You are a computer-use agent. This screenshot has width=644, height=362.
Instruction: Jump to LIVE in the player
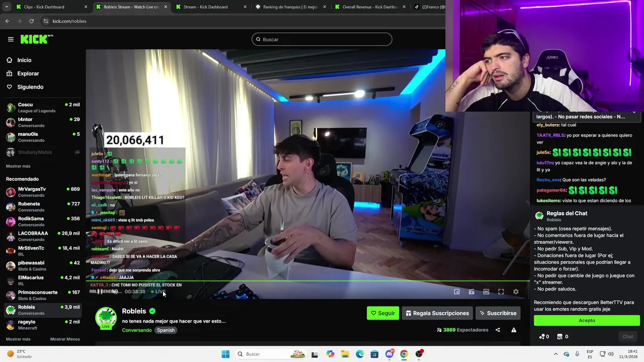click(x=158, y=292)
